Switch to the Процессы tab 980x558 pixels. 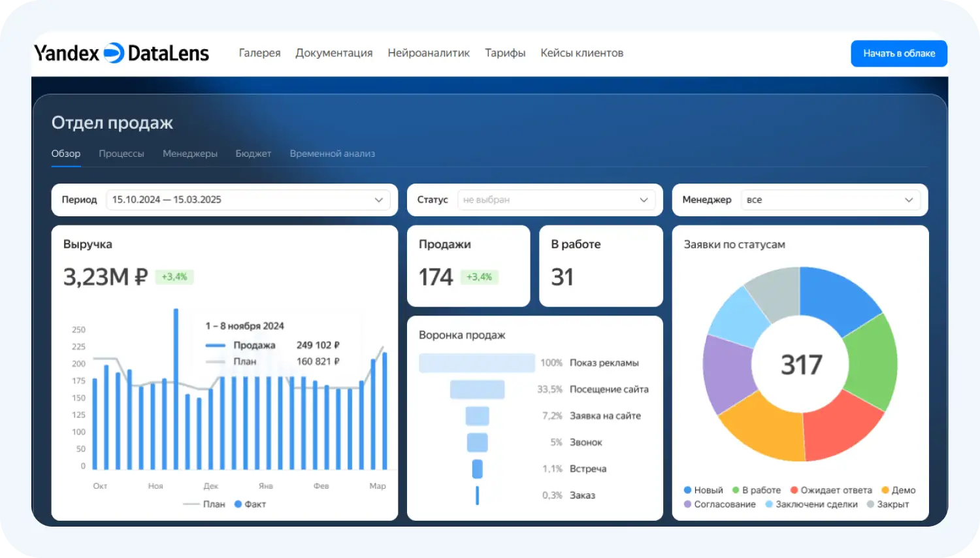[122, 154]
